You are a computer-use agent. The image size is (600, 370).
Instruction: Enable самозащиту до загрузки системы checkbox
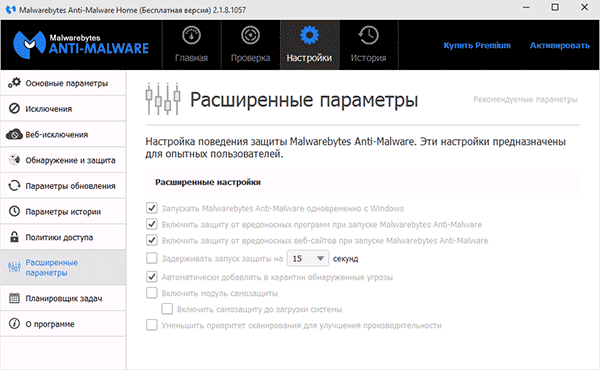click(x=167, y=309)
